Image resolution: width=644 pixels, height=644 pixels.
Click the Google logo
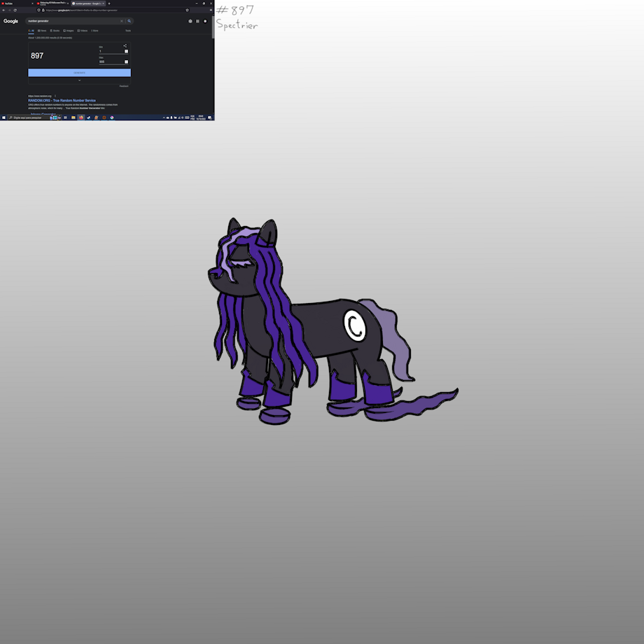tap(10, 21)
